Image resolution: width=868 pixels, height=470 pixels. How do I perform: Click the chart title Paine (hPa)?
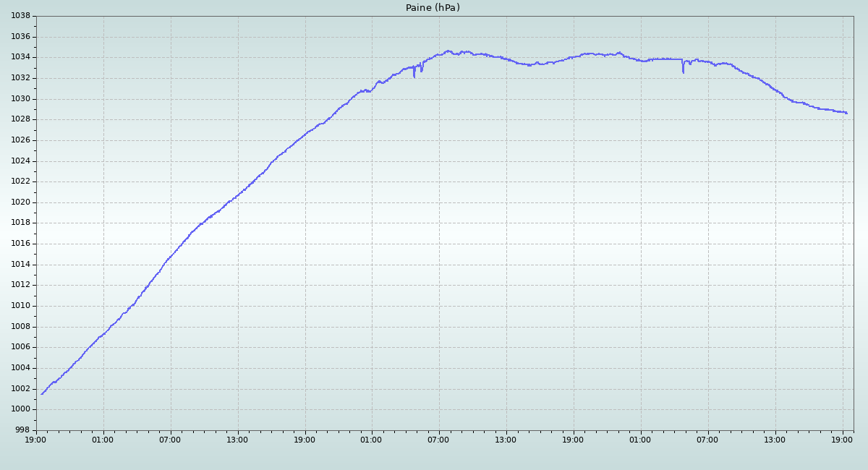[x=433, y=8]
